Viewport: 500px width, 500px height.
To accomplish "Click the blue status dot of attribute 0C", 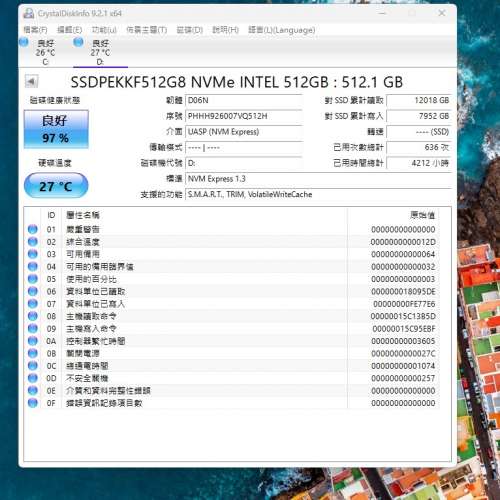I will tap(33, 366).
